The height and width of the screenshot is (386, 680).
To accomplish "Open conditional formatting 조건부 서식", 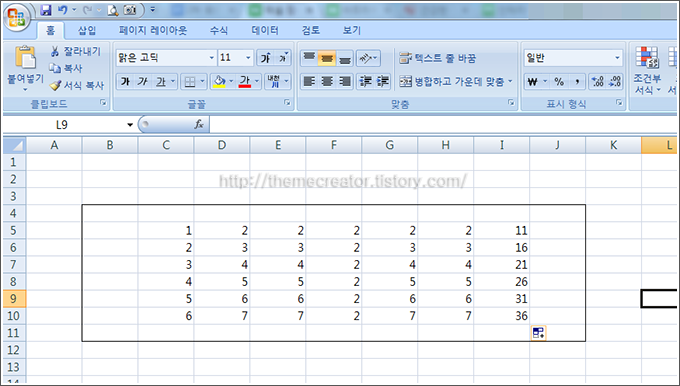I will [x=647, y=70].
